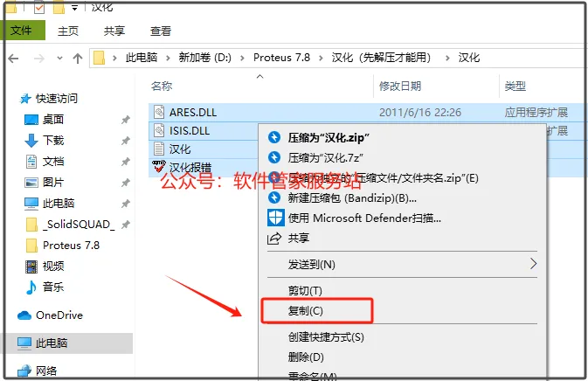Click 汉化（先解压才能用）breadcrumb segment
The height and width of the screenshot is (381, 588).
[382, 58]
